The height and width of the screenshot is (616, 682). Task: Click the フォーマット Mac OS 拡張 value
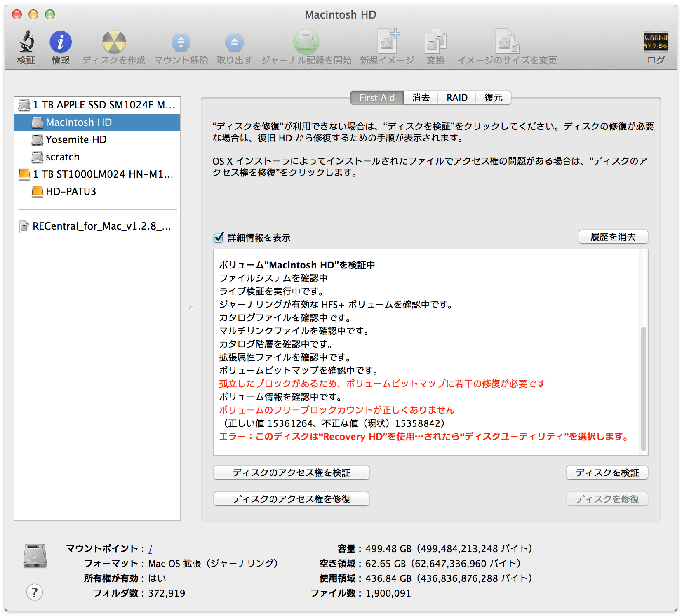point(213,564)
